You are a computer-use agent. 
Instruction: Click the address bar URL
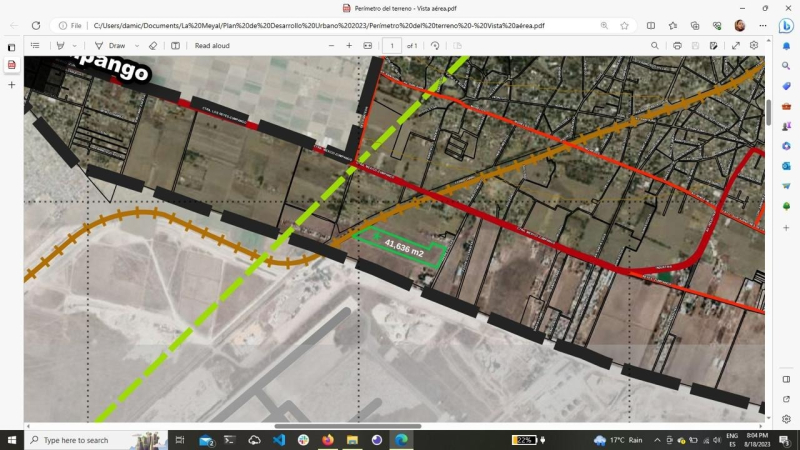(319, 26)
